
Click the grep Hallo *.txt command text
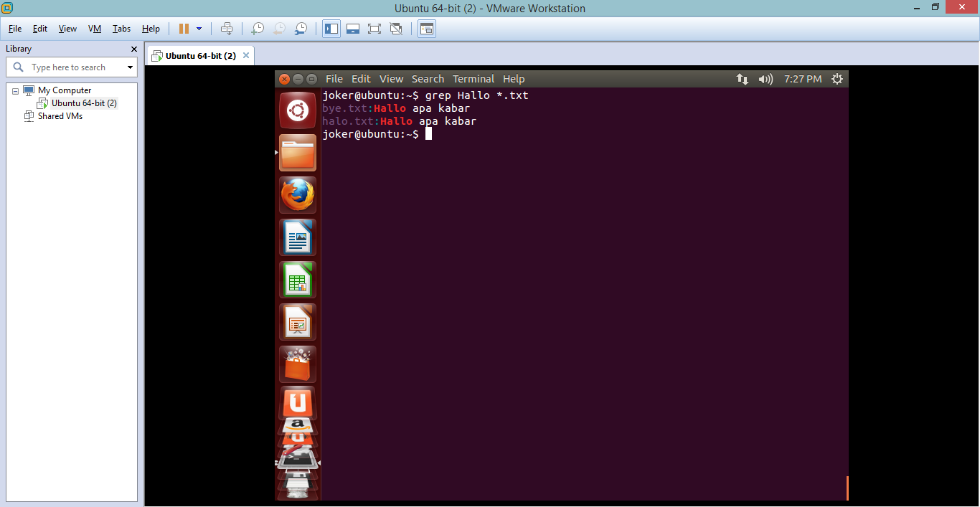(x=476, y=95)
